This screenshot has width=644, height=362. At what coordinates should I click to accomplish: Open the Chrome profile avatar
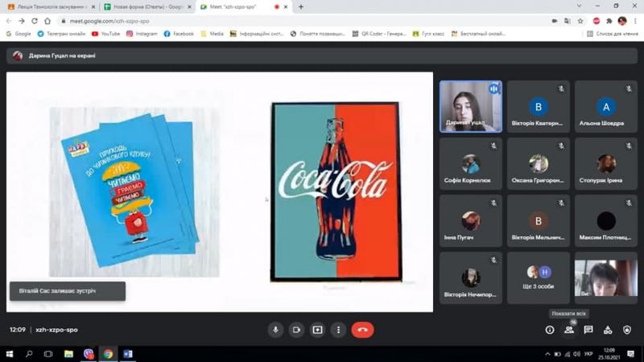coord(621,21)
